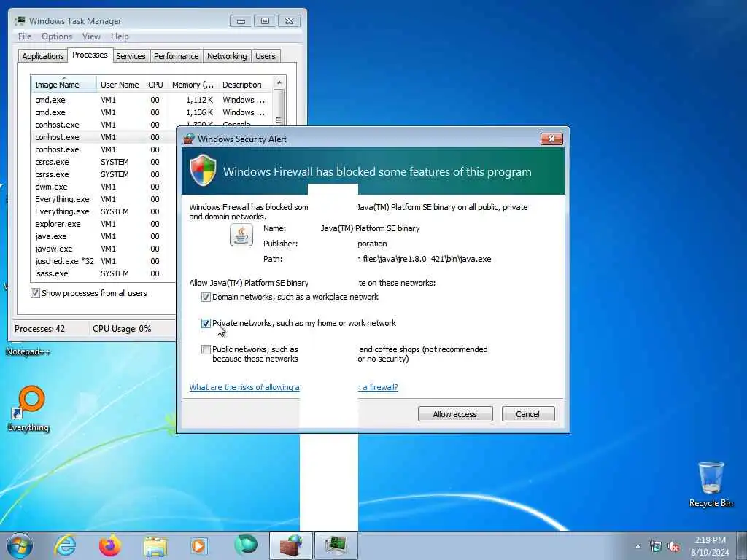This screenshot has width=747, height=560.
Task: Select the javaw.exe process row
Action: pyautogui.click(x=104, y=249)
